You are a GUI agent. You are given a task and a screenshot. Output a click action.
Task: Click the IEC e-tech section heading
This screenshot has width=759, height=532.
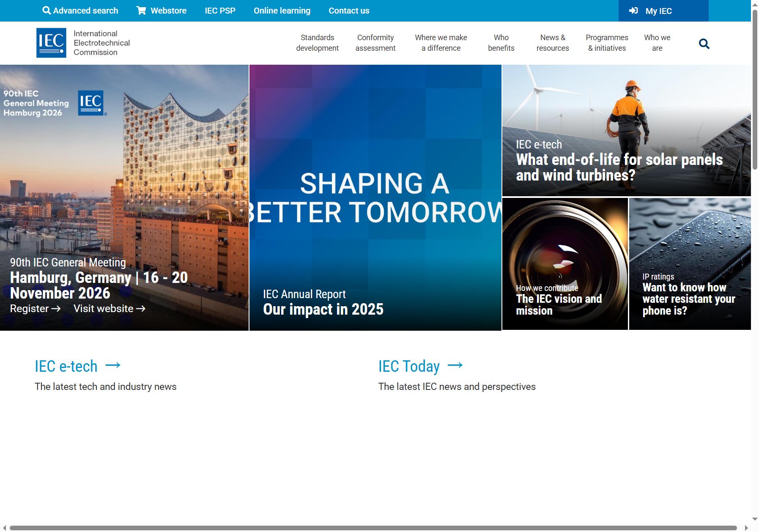[x=66, y=366]
